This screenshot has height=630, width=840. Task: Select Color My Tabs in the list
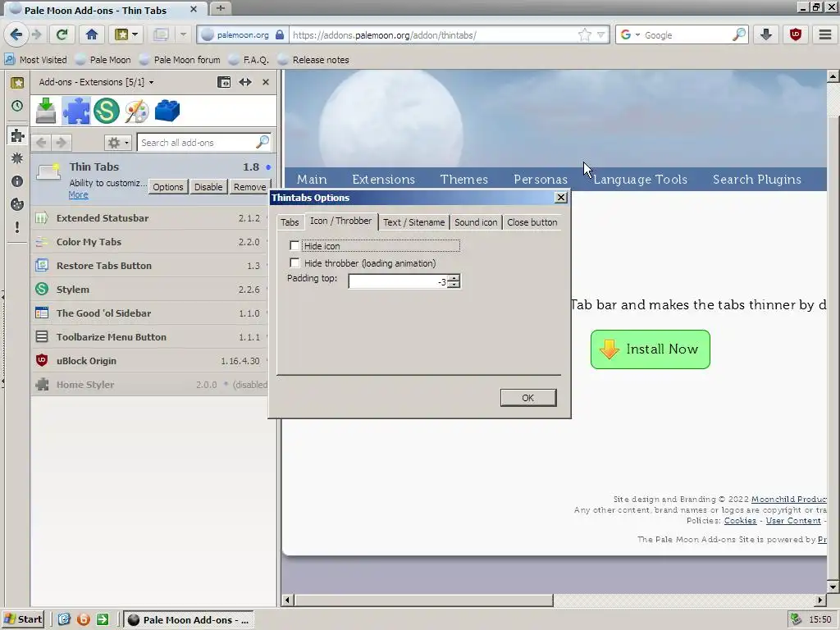click(x=150, y=242)
